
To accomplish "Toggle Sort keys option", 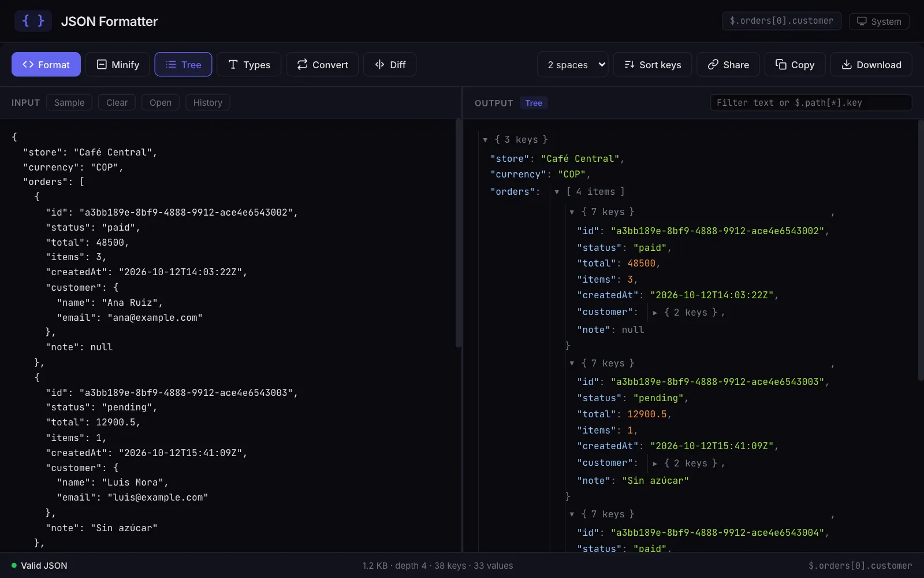I will coord(653,65).
